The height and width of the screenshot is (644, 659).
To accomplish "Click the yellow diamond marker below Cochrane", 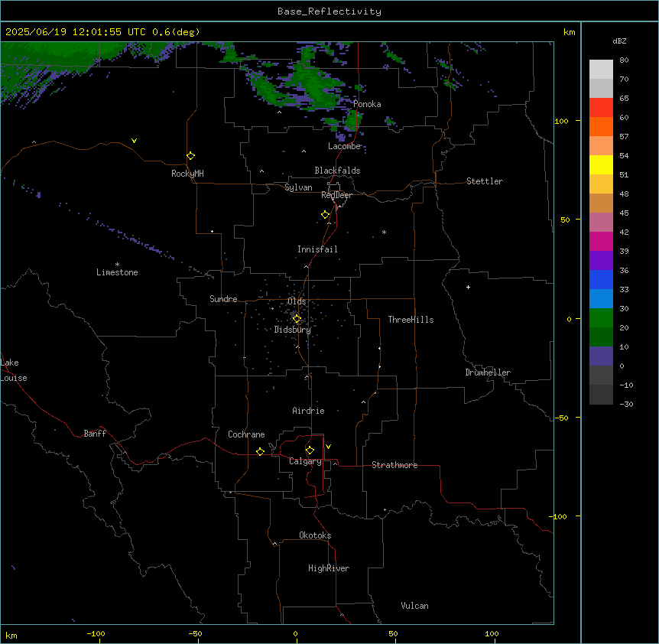I will (260, 451).
